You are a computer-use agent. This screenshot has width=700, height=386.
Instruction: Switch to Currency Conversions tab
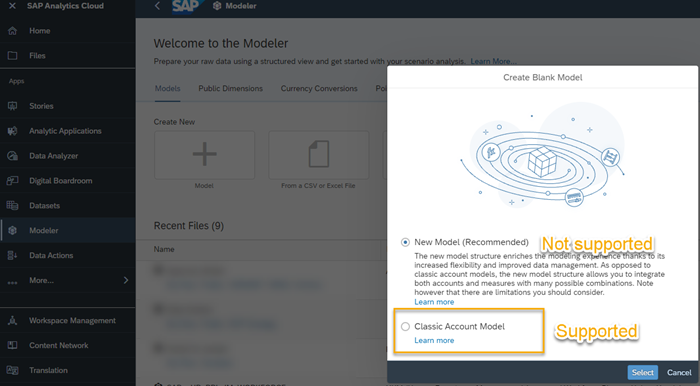(x=319, y=88)
